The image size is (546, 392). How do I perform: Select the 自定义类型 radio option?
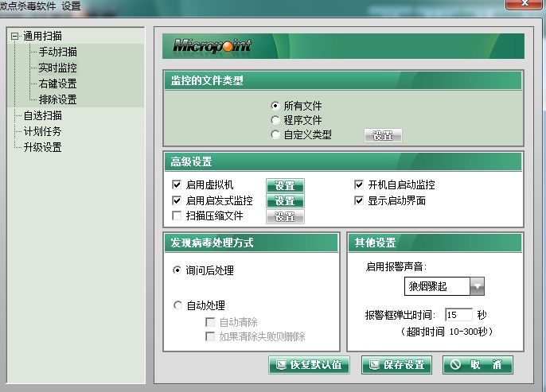[x=275, y=135]
